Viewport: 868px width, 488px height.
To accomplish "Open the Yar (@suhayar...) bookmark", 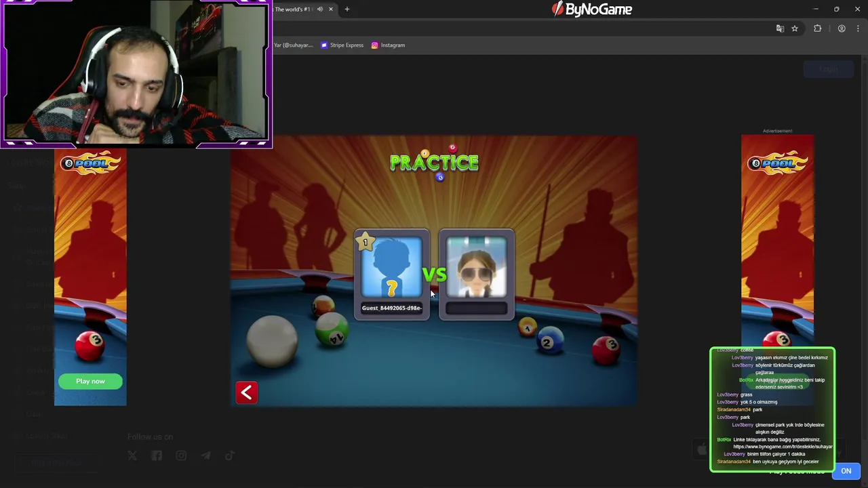I will click(293, 45).
